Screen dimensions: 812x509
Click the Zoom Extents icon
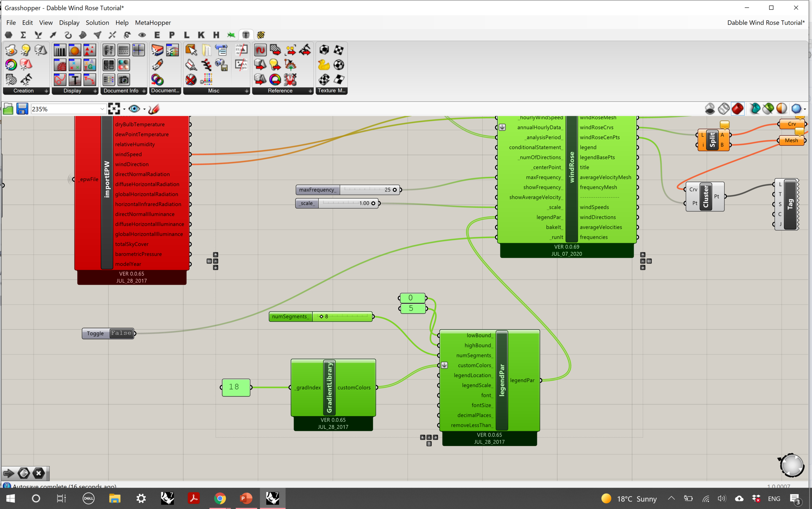click(114, 109)
